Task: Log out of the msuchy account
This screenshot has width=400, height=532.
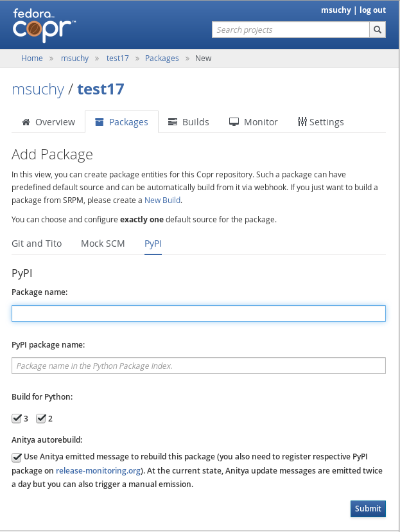Action: click(x=373, y=10)
